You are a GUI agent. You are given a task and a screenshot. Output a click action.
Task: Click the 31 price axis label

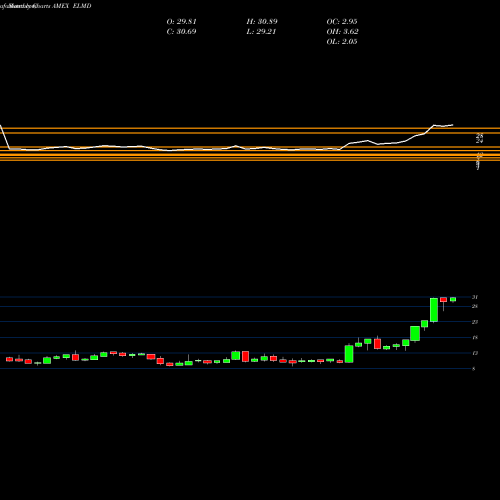tap(475, 297)
